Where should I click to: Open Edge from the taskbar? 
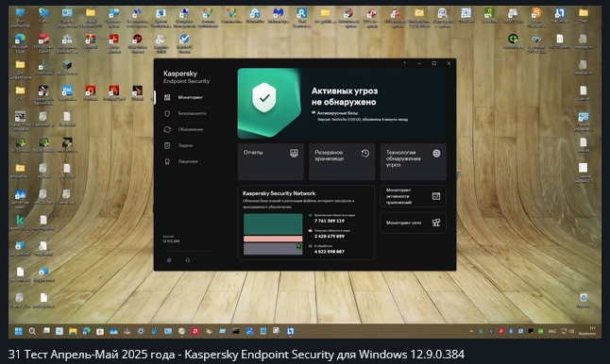pyautogui.click(x=86, y=331)
